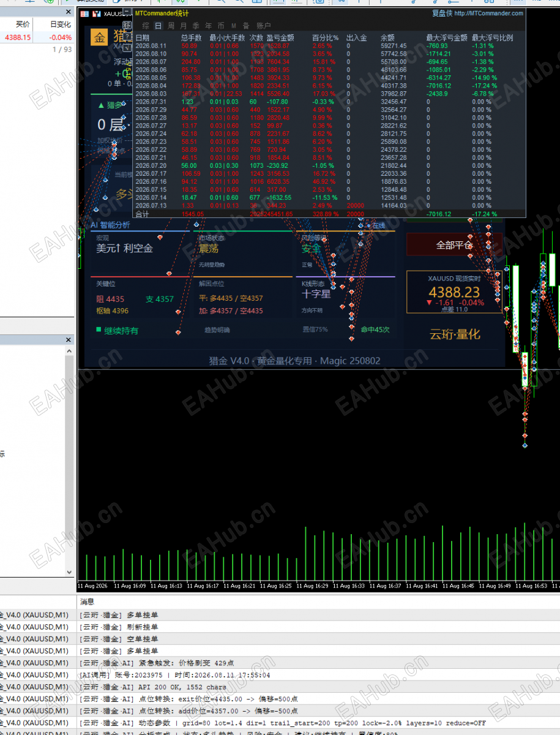
Task: Click the 枢轴 4396 pivot level
Action: click(112, 311)
